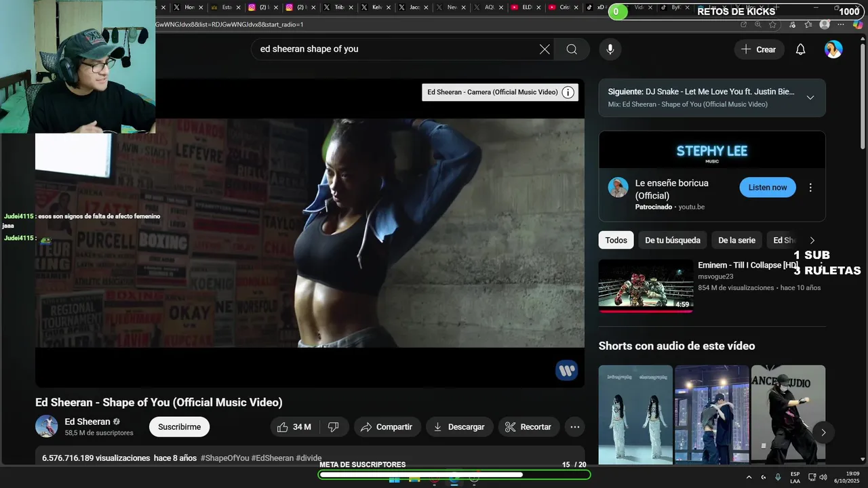Open Eminem Till I Collapse thumbnail
Viewport: 868px width, 488px height.
coord(646,285)
